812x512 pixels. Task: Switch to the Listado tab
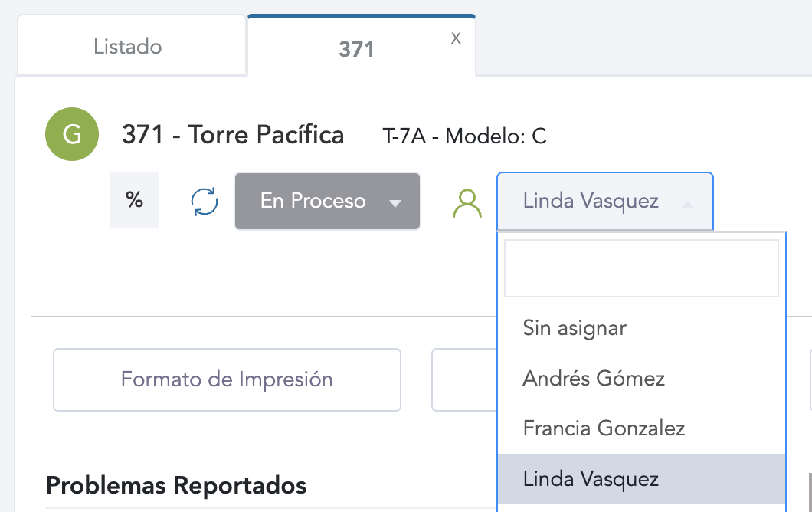(x=128, y=47)
